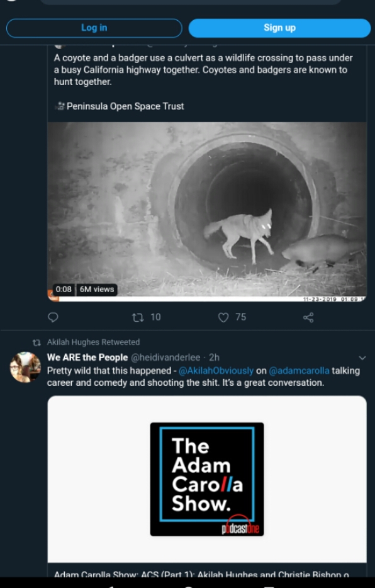375x588 pixels.
Task: Share the coyote and badger tweet
Action: click(308, 318)
